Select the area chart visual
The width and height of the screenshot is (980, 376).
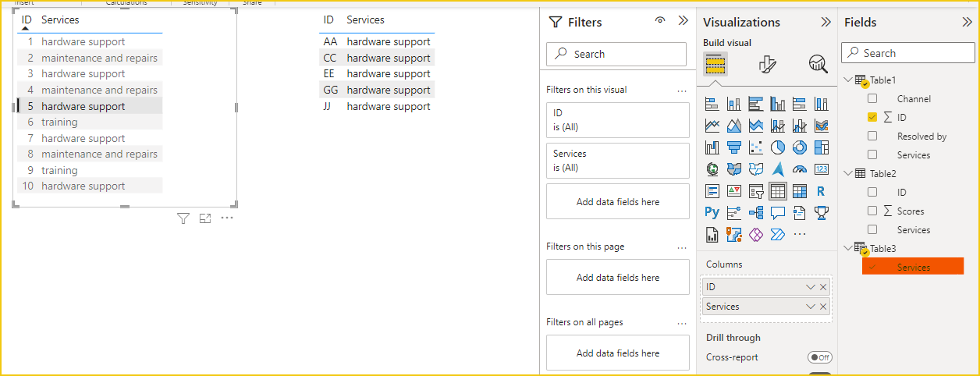tap(733, 126)
